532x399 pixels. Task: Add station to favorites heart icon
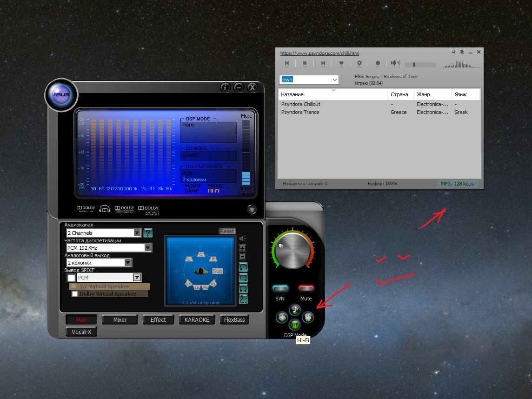pos(341,63)
